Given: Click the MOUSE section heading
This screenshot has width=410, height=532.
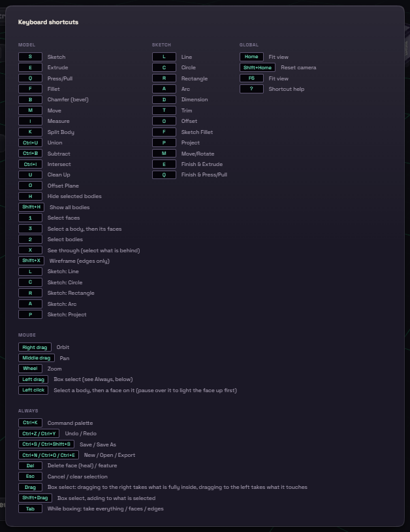Looking at the screenshot, I should coord(27,335).
